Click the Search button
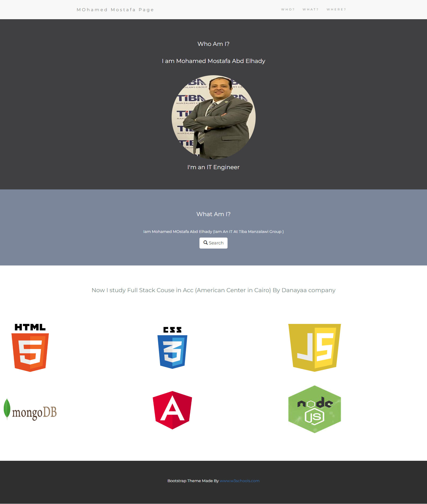Image resolution: width=427 pixels, height=504 pixels. pos(213,243)
